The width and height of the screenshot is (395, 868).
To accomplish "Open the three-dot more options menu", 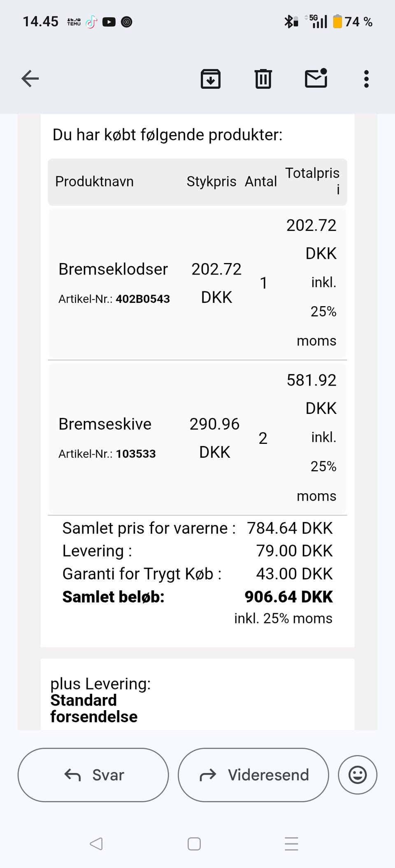I will pos(366,78).
